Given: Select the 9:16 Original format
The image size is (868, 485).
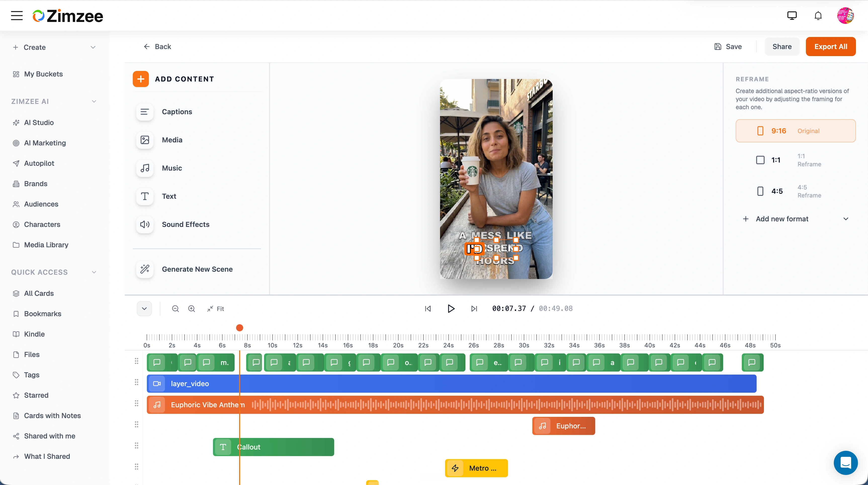Looking at the screenshot, I should 796,131.
